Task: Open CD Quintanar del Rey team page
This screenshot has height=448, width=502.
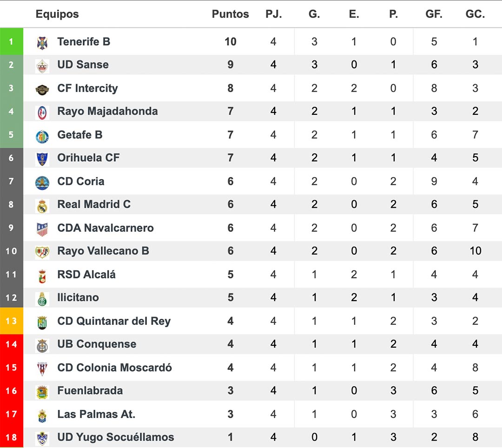Action: pyautogui.click(x=114, y=321)
